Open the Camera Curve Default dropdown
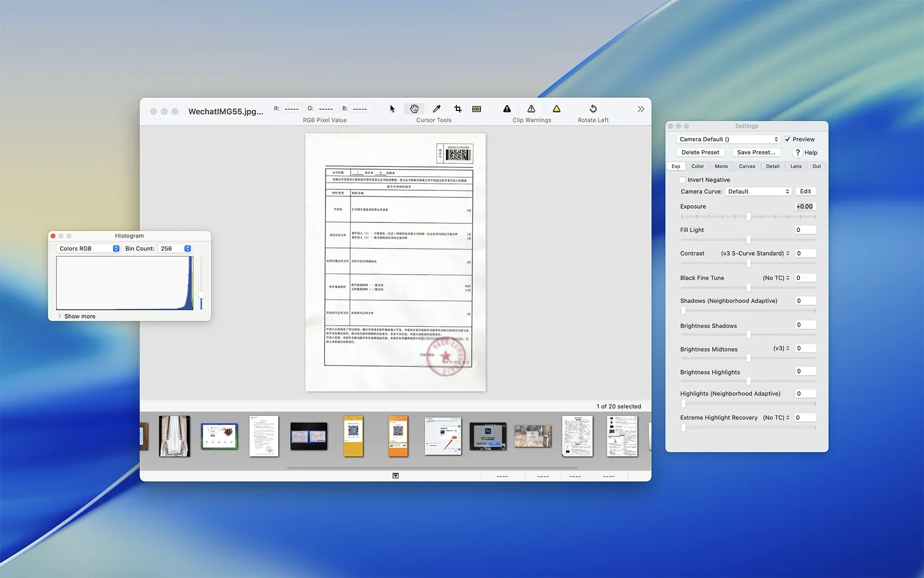 pos(758,191)
